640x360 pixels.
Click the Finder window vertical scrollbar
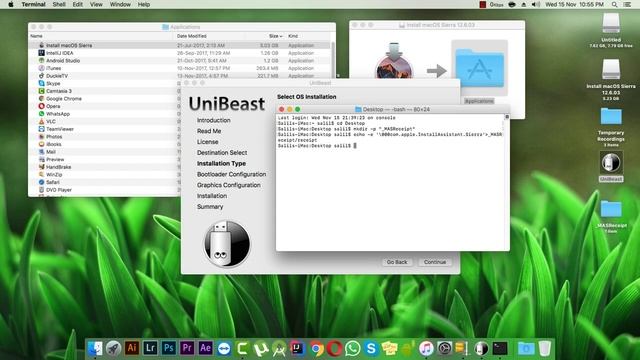pyautogui.click(x=333, y=59)
